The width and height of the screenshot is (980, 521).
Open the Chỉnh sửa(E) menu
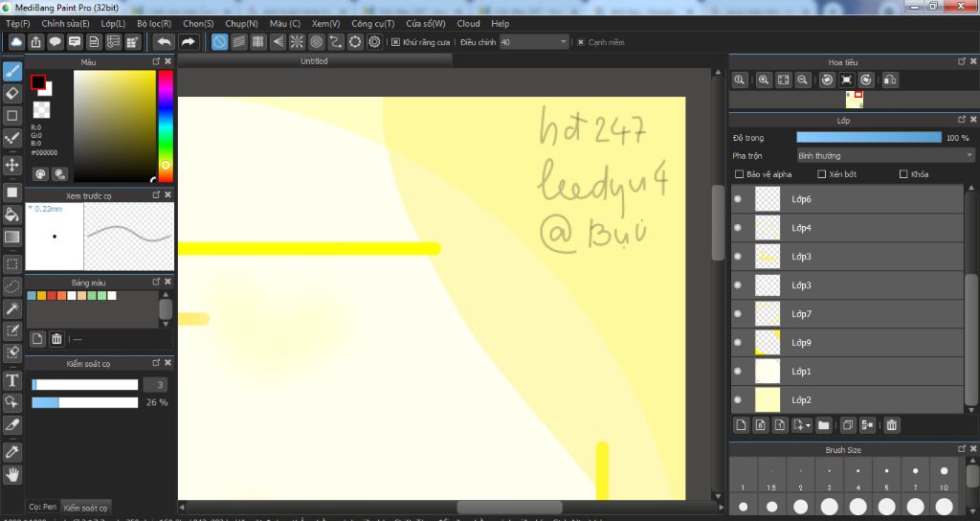[x=65, y=24]
